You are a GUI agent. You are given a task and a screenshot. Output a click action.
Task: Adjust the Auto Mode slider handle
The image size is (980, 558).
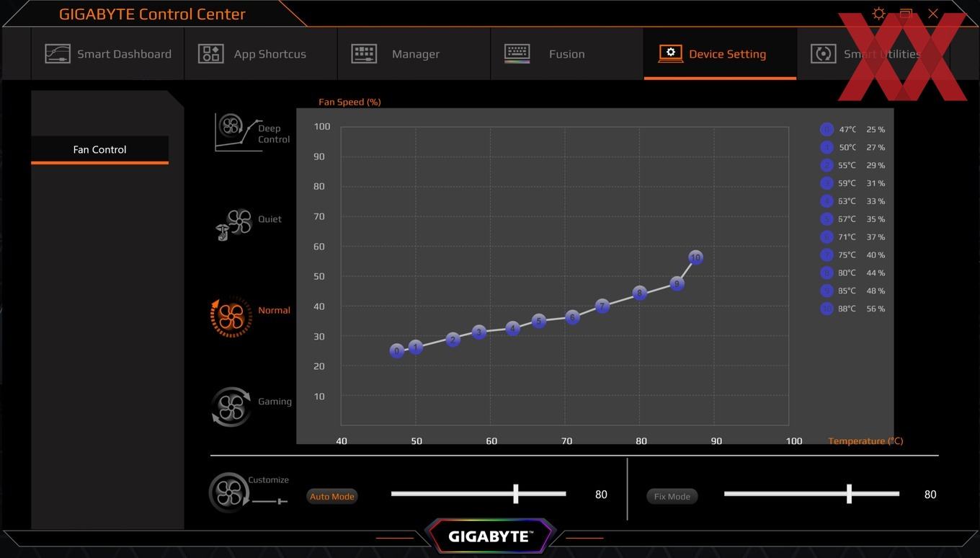pyautogui.click(x=516, y=494)
